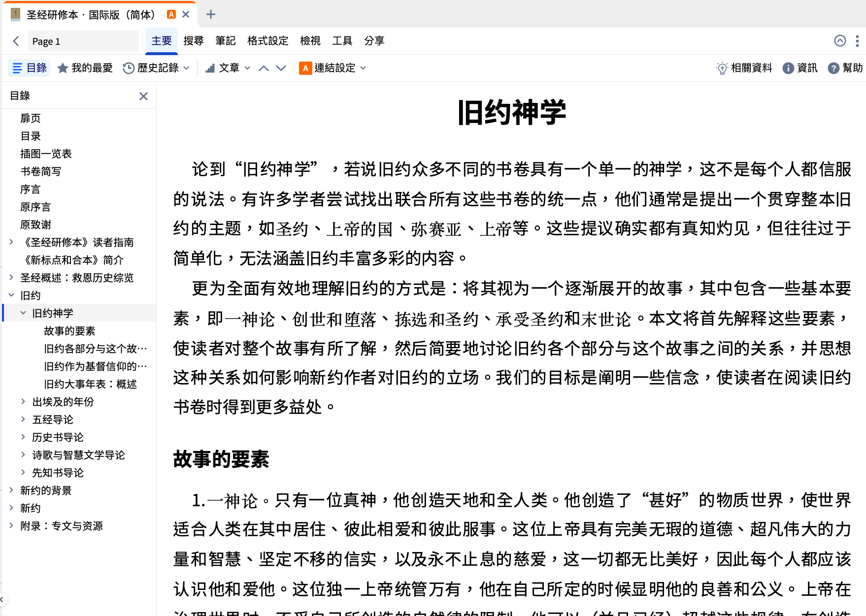Expand 五经导论 node

pyautogui.click(x=23, y=419)
